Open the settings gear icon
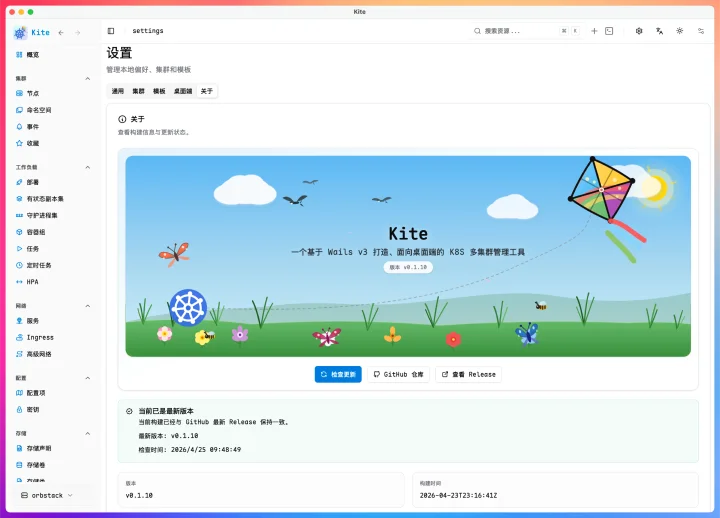720x518 pixels. point(639,31)
